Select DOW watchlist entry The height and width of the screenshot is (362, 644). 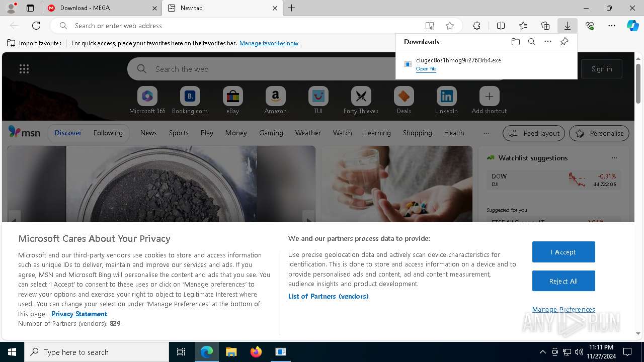[553, 180]
